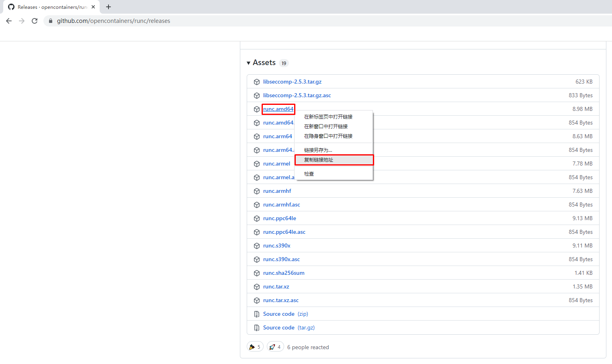Open the runc.armhf download link
This screenshot has width=612, height=364.
pos(277,191)
